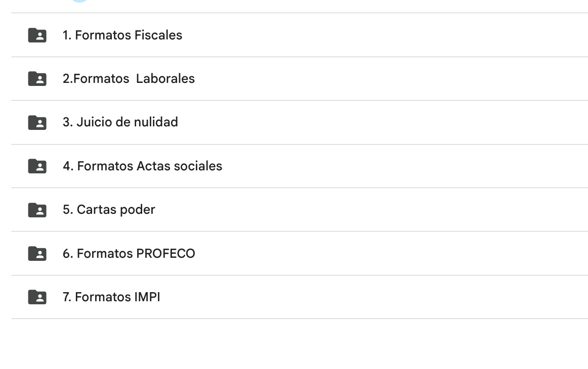Open the 1. Formatos Fiscales folder
The image size is (588, 369).
click(x=122, y=35)
